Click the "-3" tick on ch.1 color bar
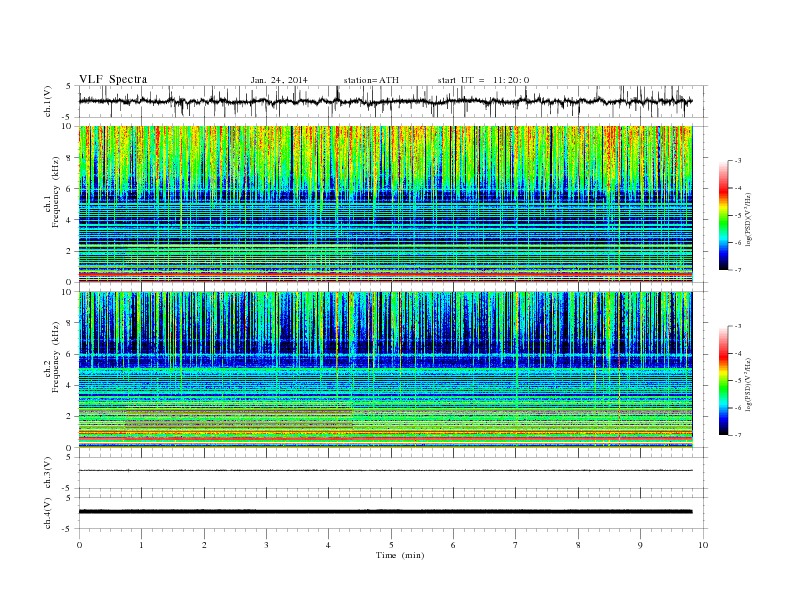Image resolution: width=792 pixels, height=612 pixels. coord(737,161)
